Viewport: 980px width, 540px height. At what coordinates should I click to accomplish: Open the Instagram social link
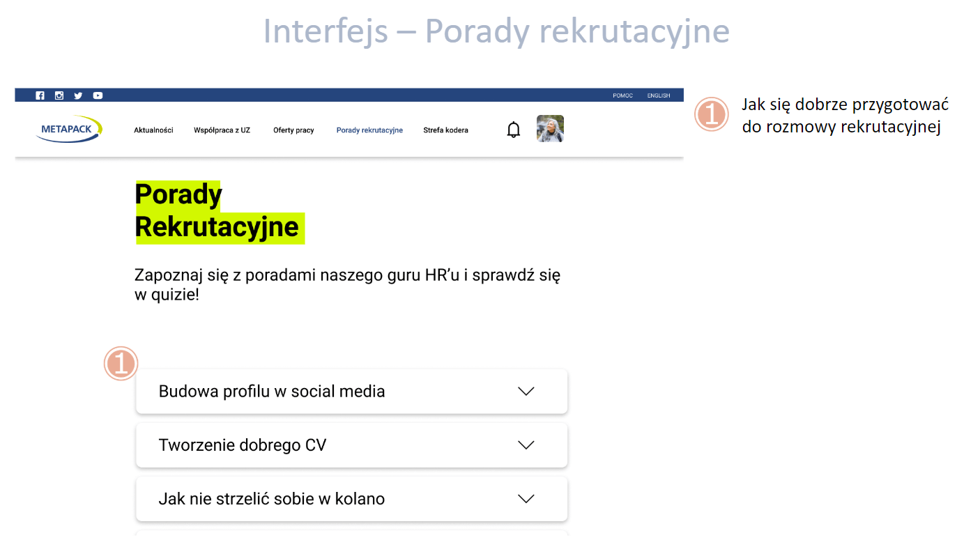pos(59,95)
